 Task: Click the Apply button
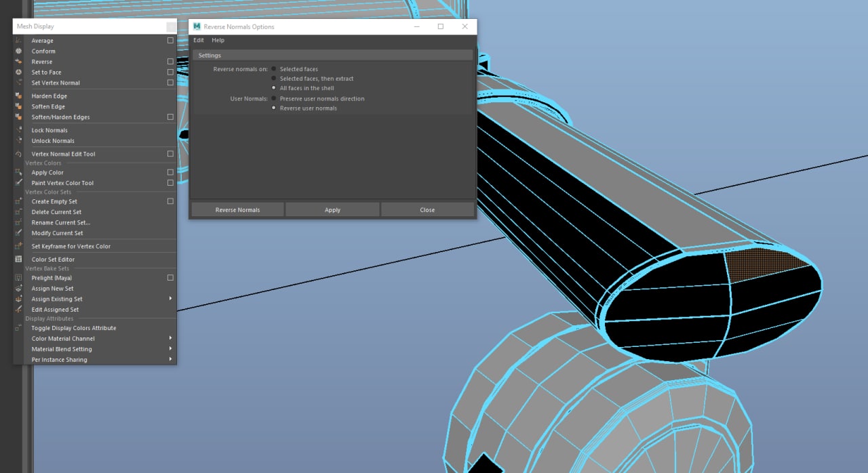click(332, 210)
